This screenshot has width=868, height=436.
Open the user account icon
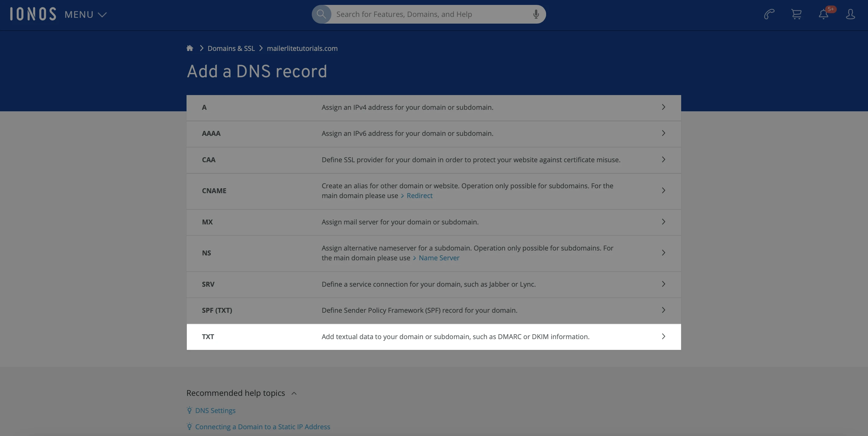[851, 14]
